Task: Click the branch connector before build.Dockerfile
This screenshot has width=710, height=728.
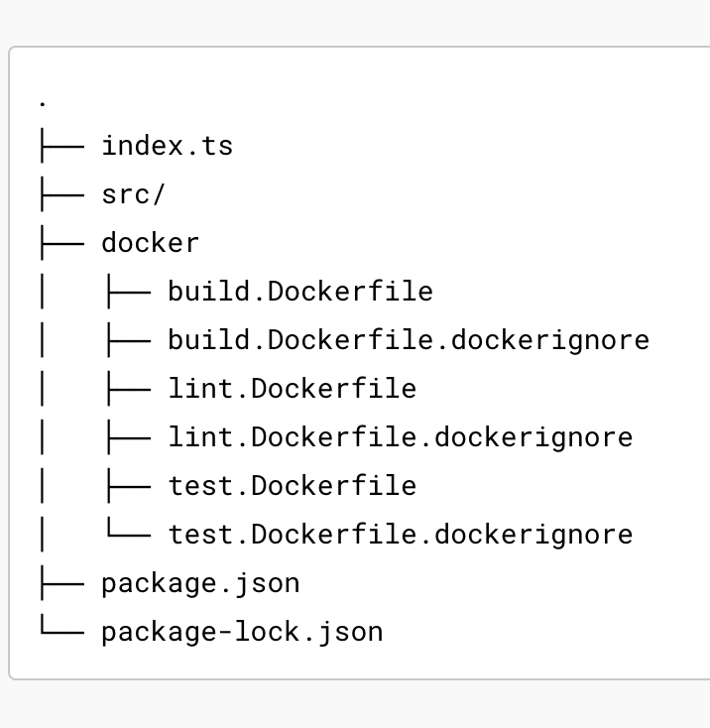Action: click(127, 292)
